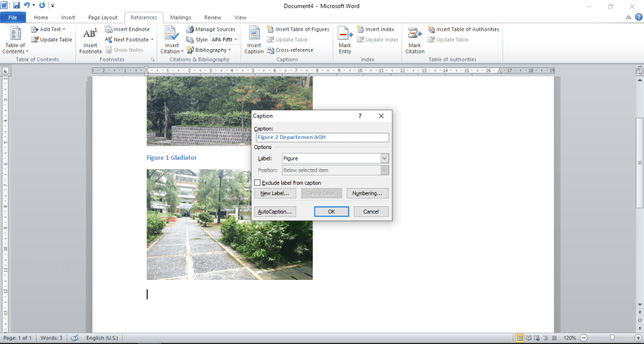Click the Save icon in quick access toolbar
The height and width of the screenshot is (344, 644).
pos(17,5)
